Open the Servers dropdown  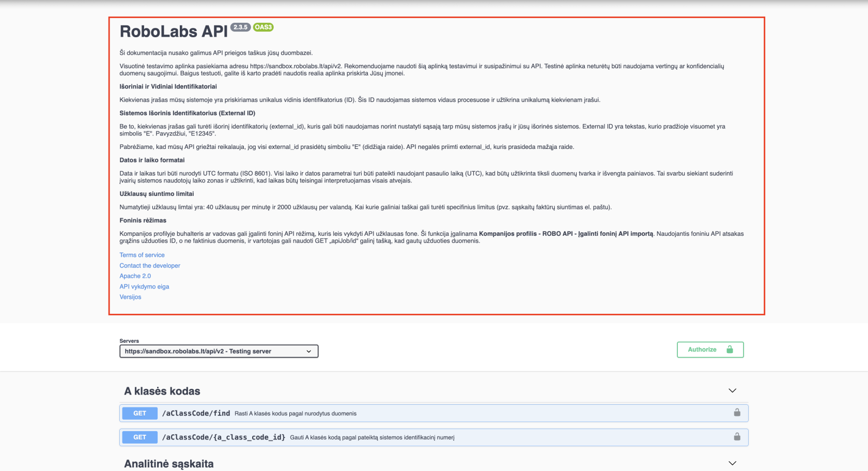pyautogui.click(x=219, y=351)
